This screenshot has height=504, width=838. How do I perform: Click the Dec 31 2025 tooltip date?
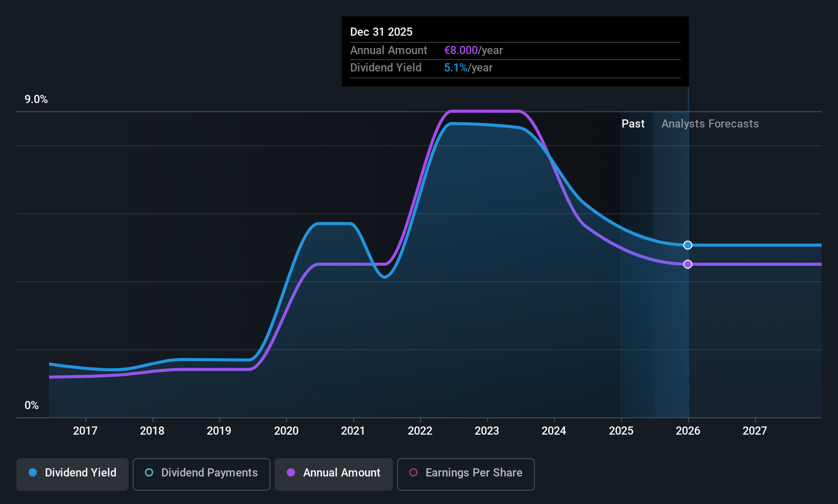click(x=381, y=32)
